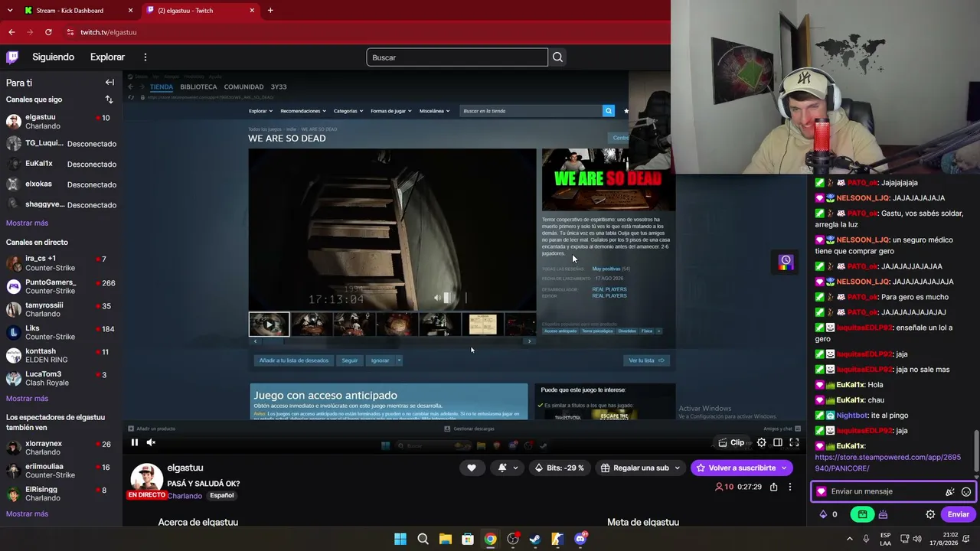Viewport: 980px width, 551px height.
Task: Select the elgastuu - Twitch browser tab
Action: (x=201, y=11)
